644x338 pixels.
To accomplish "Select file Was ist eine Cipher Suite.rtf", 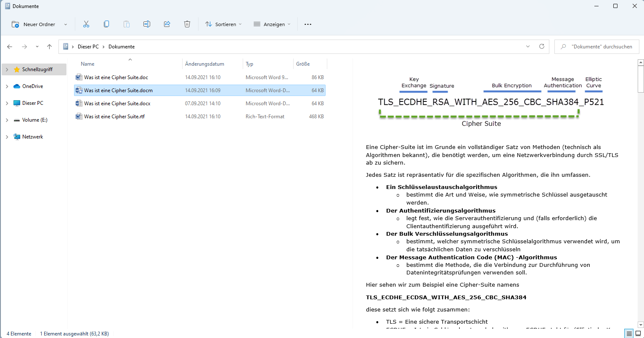I will tap(114, 117).
